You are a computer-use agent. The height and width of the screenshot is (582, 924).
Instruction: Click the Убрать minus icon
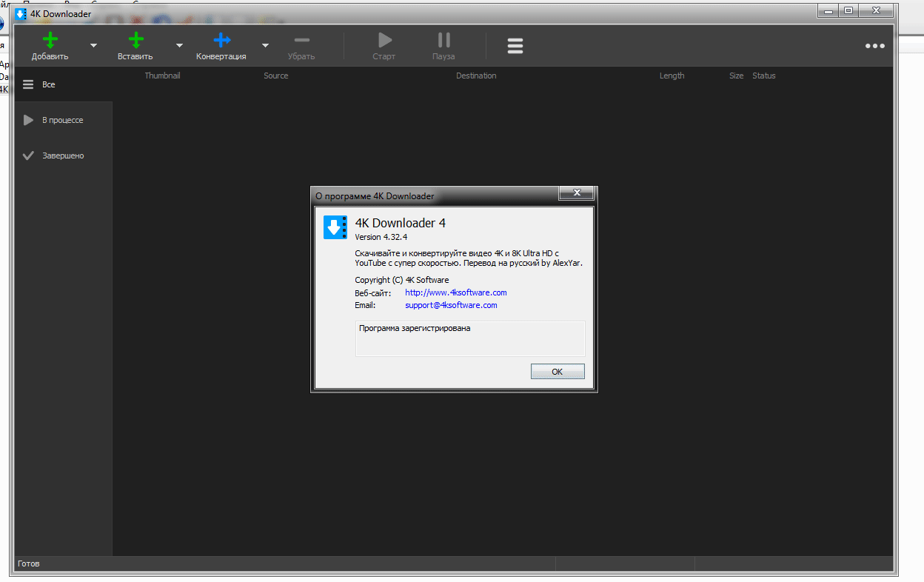point(301,40)
